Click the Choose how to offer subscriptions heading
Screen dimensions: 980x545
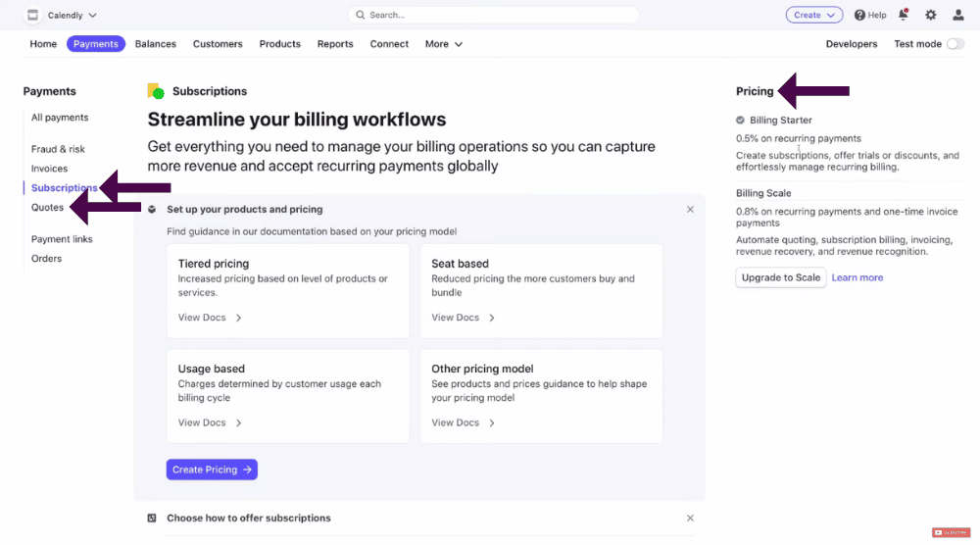pyautogui.click(x=249, y=519)
